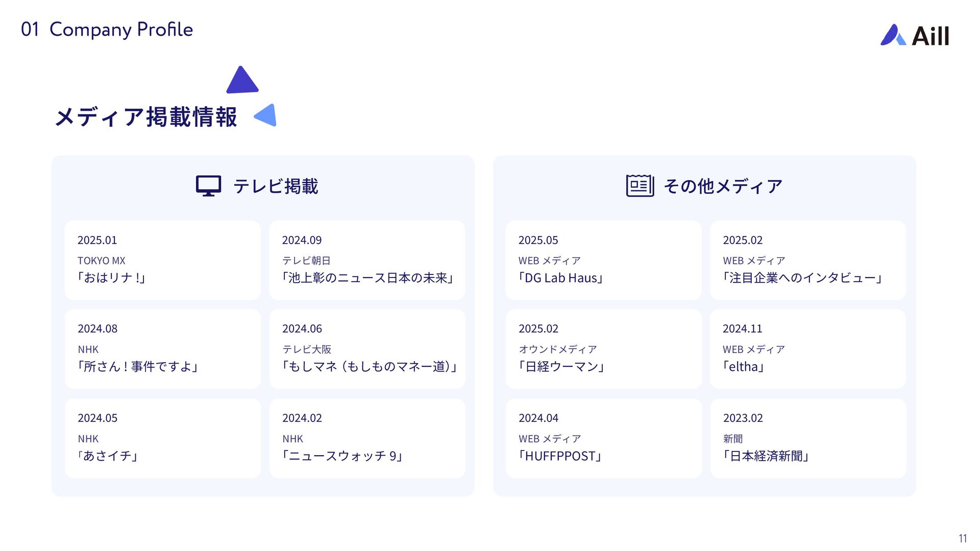
Task: Select the NHK 所さん!事件ですよ card
Action: tap(162, 349)
